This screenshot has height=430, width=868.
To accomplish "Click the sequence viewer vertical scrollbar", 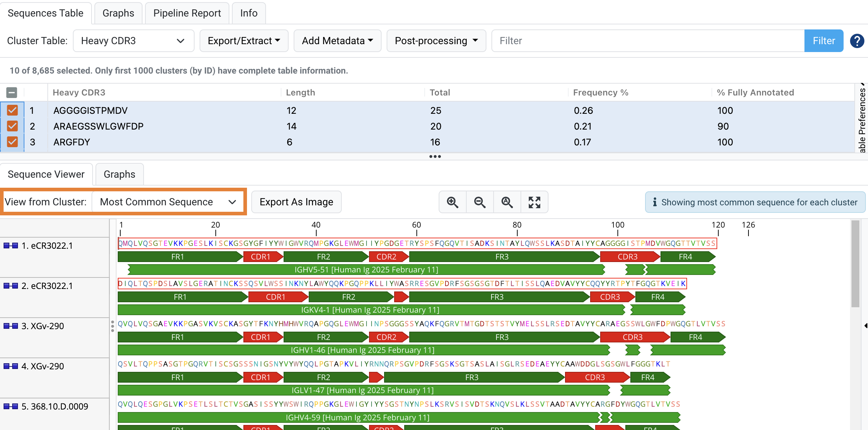I will 855,264.
